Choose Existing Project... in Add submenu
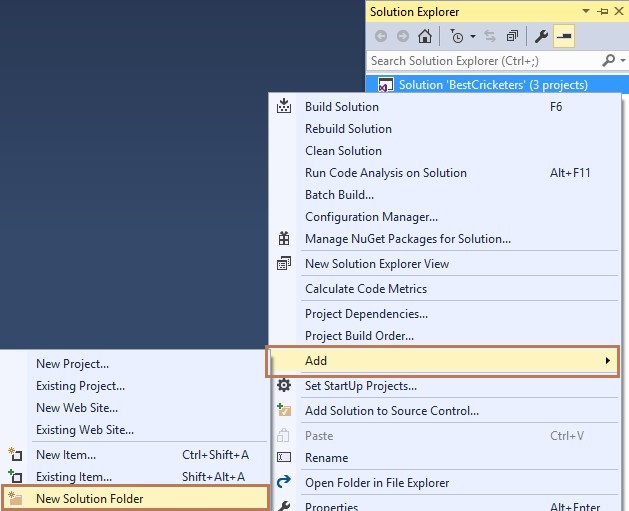The width and height of the screenshot is (629, 511). click(x=135, y=386)
